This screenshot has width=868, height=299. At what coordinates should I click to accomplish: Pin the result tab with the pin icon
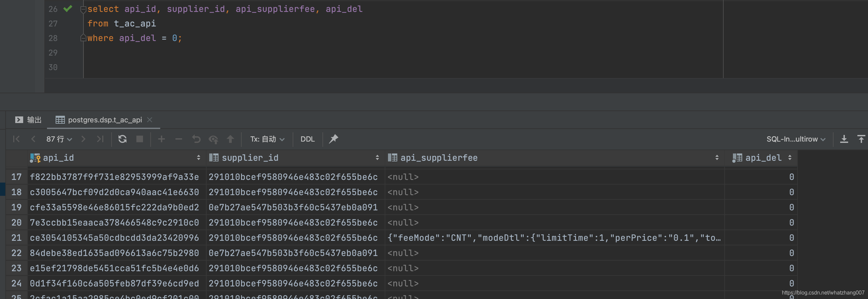333,139
